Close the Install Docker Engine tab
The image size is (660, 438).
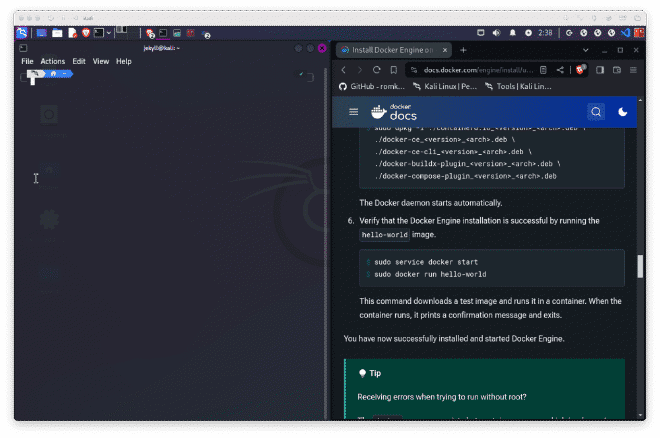445,50
